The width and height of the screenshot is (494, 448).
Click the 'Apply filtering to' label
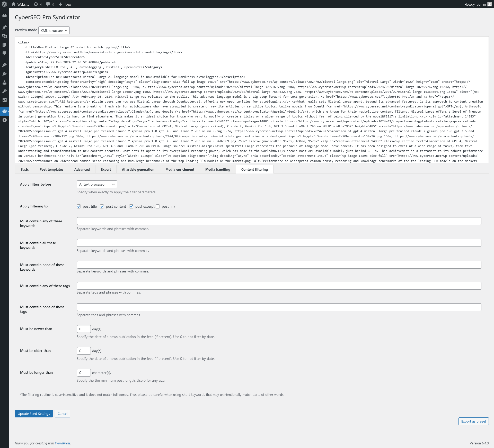point(34,206)
